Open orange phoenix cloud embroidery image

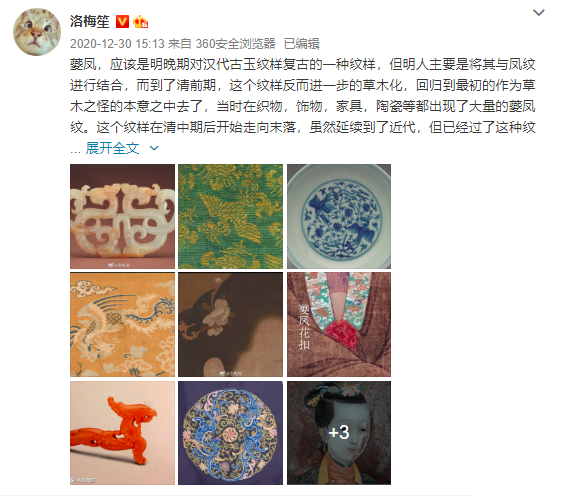coord(123,324)
